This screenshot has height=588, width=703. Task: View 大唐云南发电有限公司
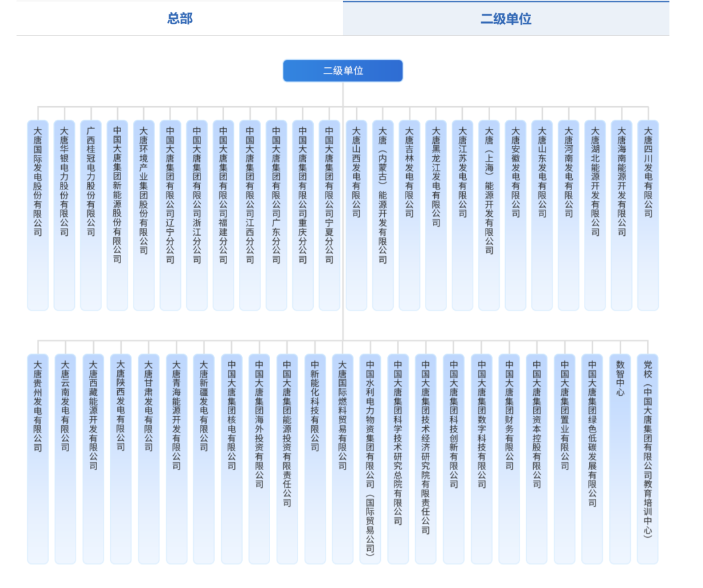coord(66,459)
